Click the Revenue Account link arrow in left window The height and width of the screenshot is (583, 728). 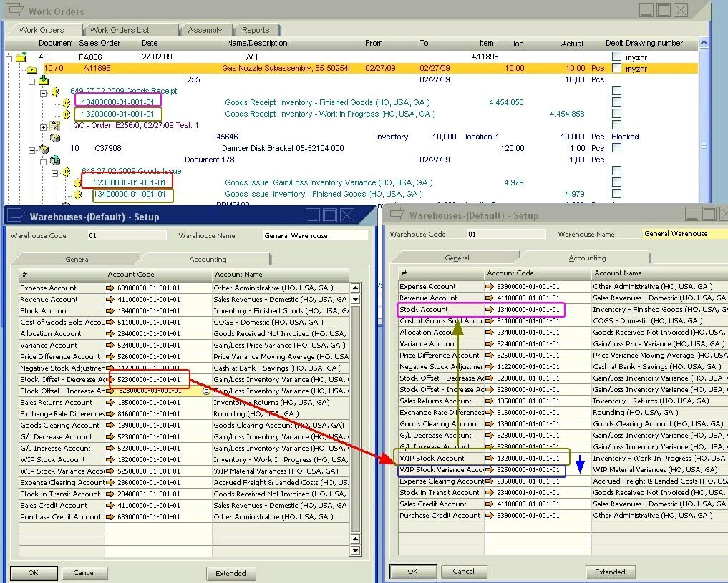tap(110, 300)
